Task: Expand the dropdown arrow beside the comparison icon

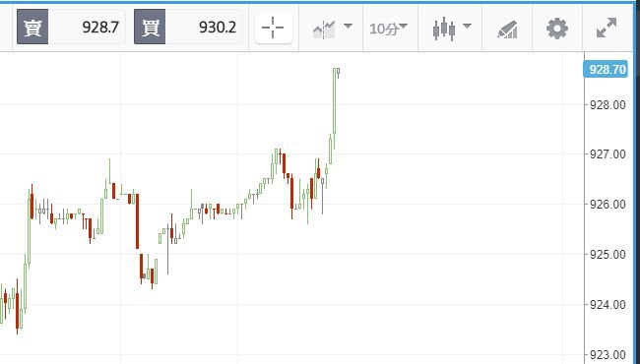Action: 349,27
